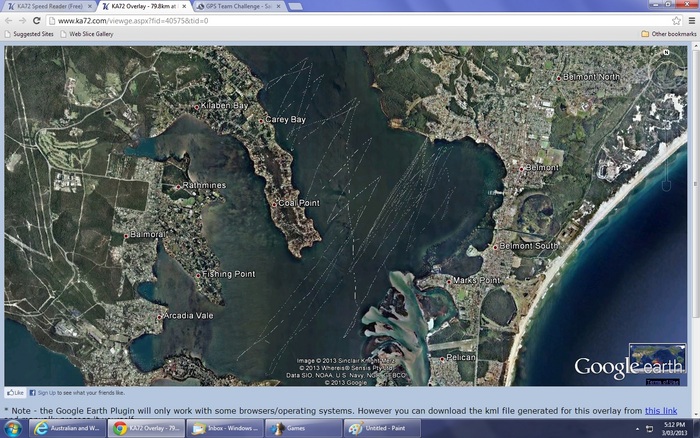Click the Windows Start button
700x438 pixels.
(12, 428)
